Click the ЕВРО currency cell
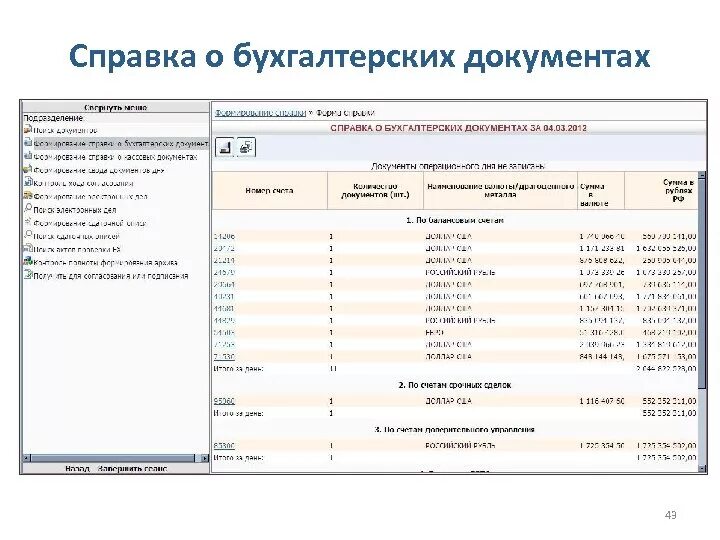This screenshot has height=540, width=720. point(434,332)
